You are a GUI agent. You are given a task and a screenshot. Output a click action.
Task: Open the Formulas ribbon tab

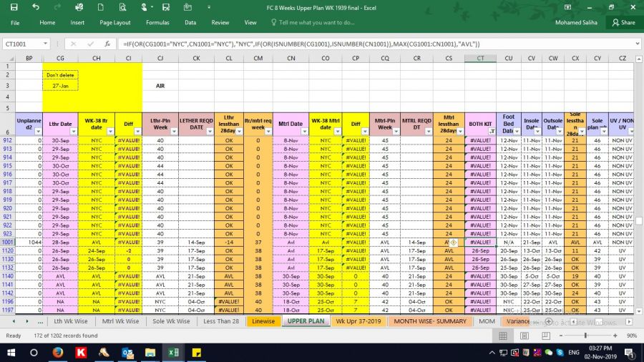coord(157,23)
